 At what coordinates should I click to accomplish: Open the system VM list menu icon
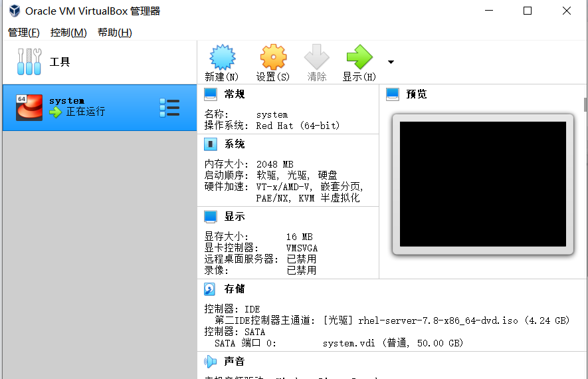point(169,108)
